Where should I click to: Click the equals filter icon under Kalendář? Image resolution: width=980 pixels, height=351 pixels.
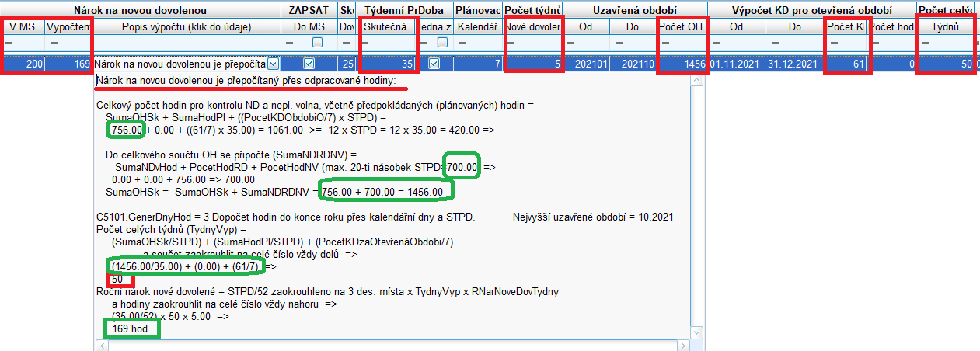point(462,43)
